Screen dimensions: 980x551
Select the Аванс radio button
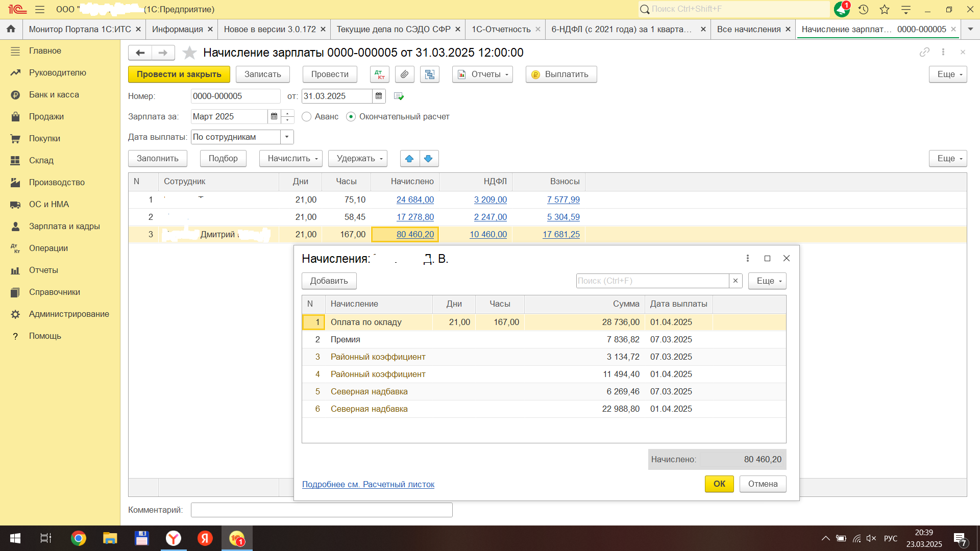[307, 117]
